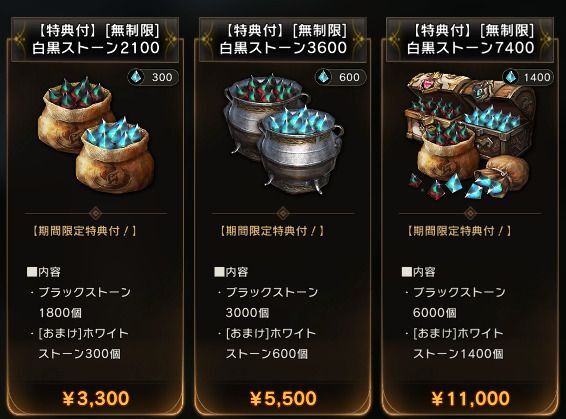Click the 300 white stone bonus badge
This screenshot has height=419, width=566.
pos(153,77)
